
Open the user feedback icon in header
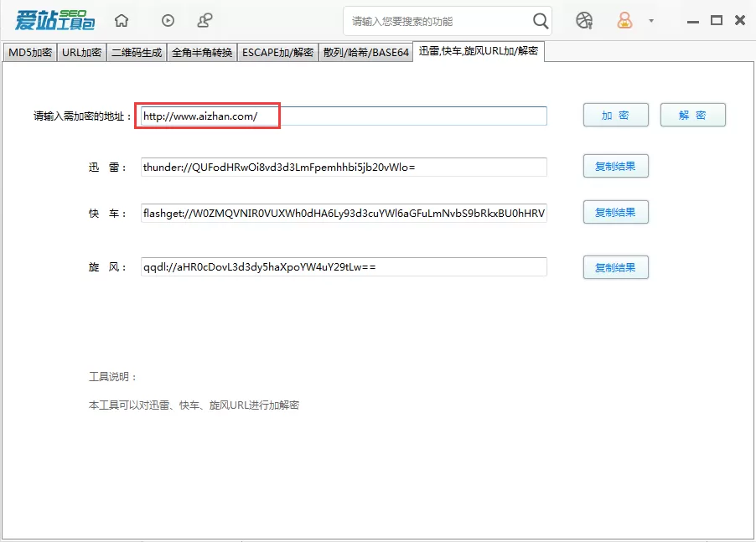point(205,20)
